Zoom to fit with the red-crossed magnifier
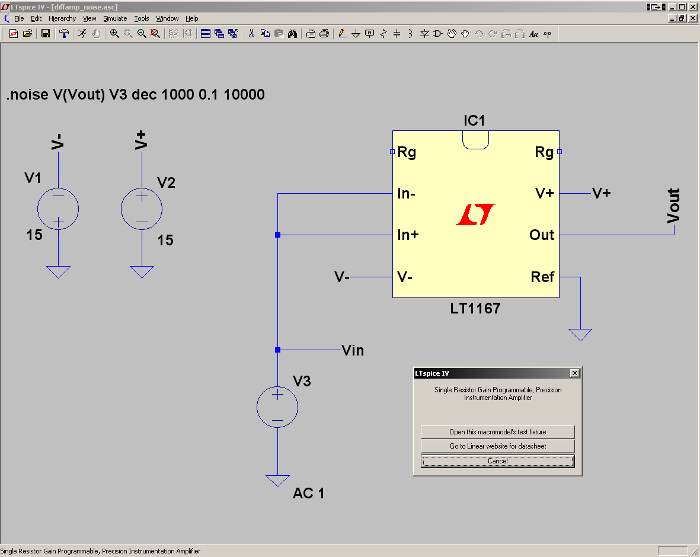700x557 pixels. point(155,34)
